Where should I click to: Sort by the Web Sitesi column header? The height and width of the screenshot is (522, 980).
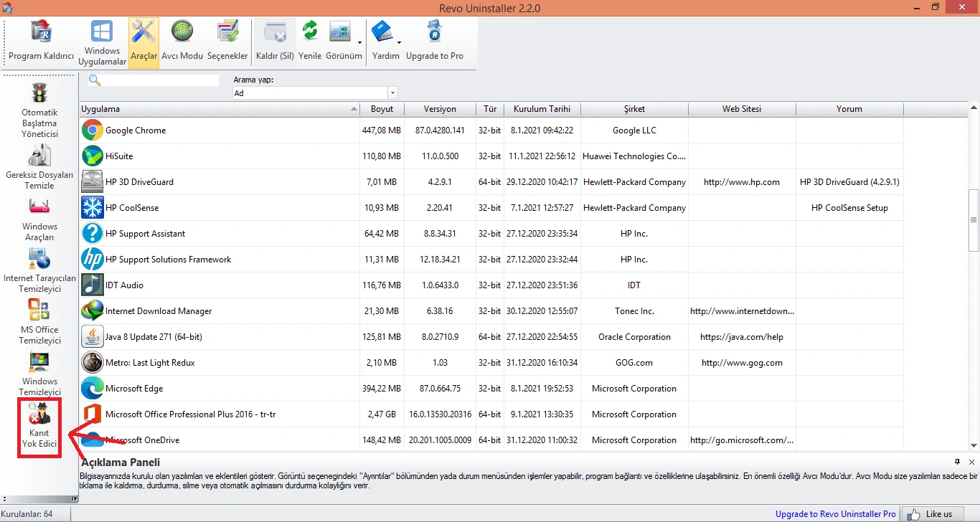(742, 109)
